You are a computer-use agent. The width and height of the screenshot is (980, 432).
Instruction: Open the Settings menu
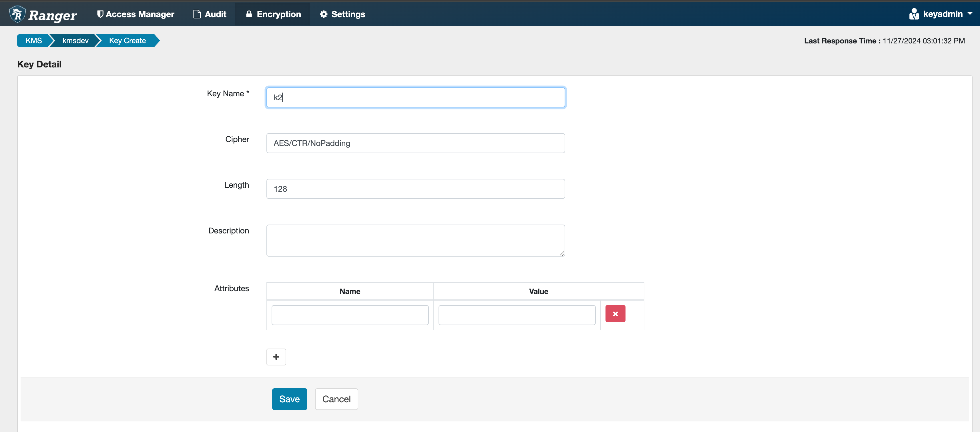click(348, 14)
